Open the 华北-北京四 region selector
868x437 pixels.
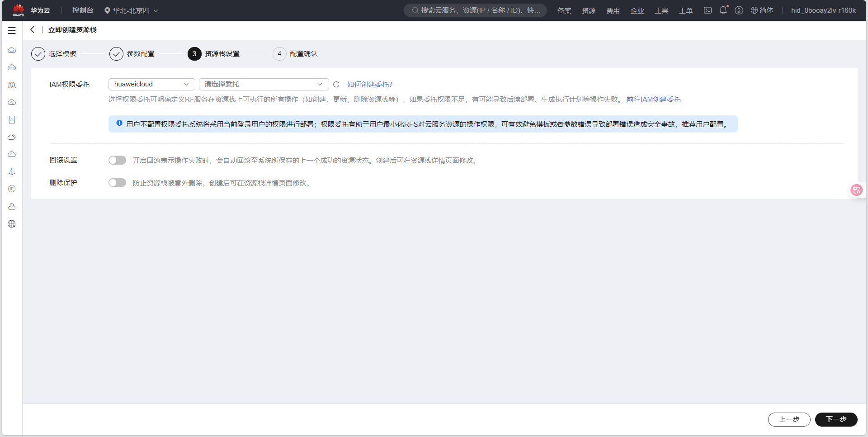(x=131, y=10)
